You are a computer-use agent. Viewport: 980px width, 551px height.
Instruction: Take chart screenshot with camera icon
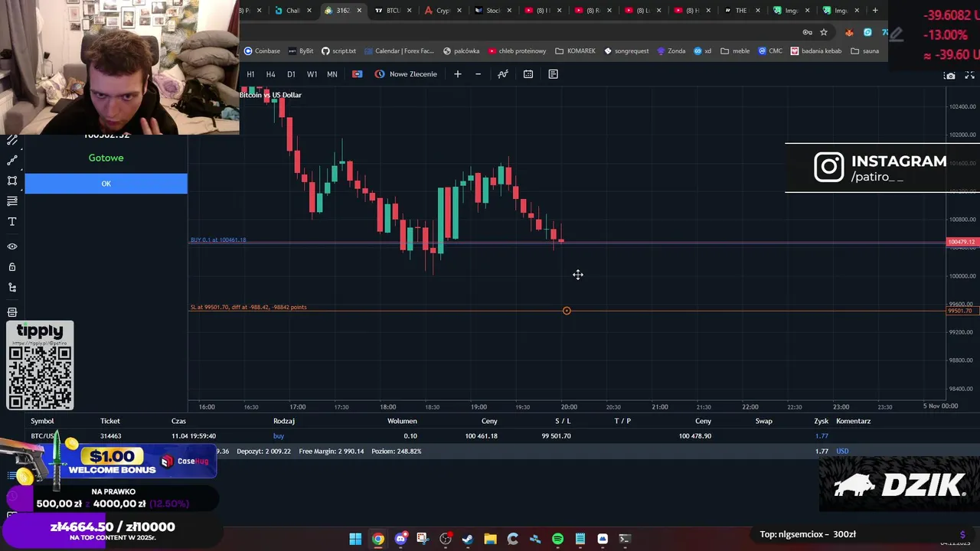point(950,75)
